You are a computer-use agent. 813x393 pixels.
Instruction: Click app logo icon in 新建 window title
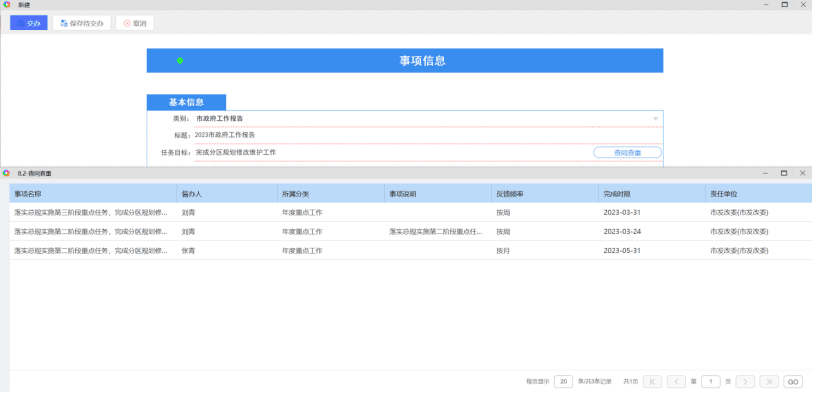pyautogui.click(x=6, y=5)
